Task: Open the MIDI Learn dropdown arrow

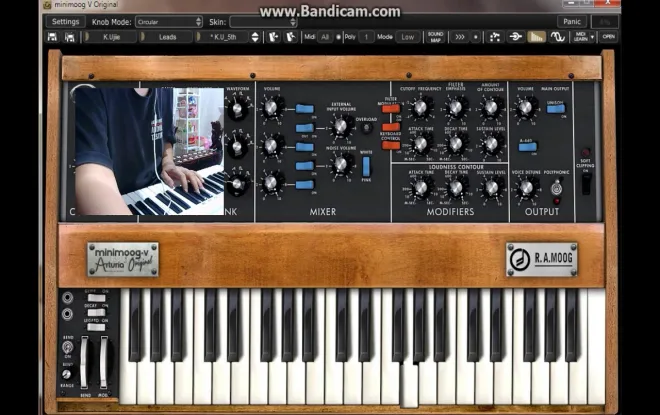Action: [x=592, y=37]
